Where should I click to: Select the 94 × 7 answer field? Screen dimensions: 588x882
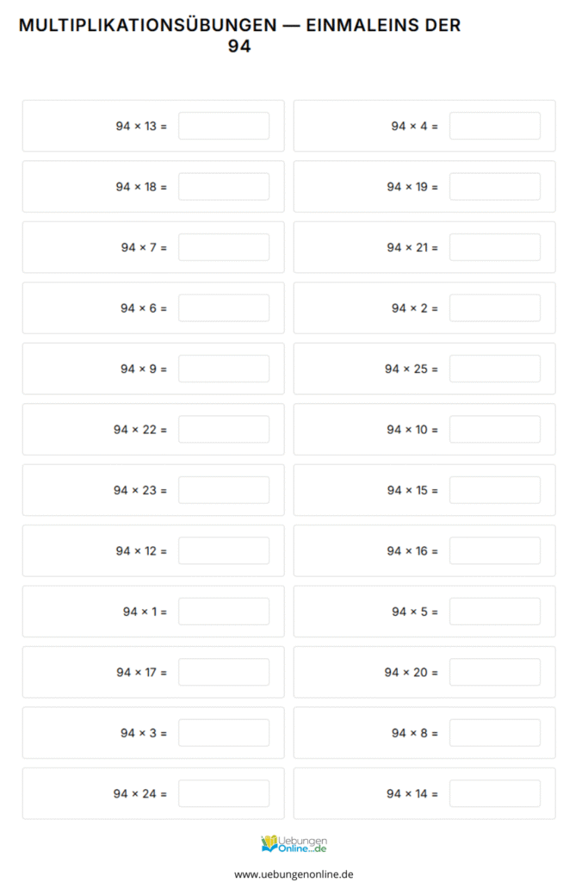(x=224, y=247)
